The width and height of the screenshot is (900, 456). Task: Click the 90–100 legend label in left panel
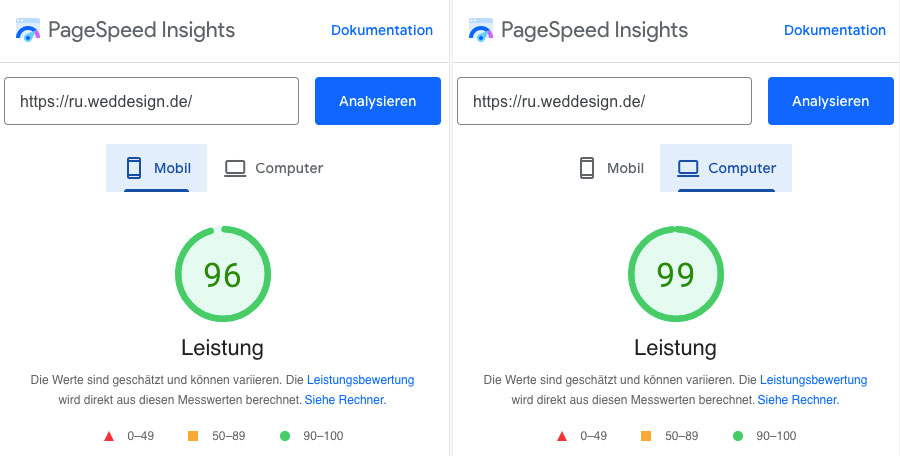point(323,436)
